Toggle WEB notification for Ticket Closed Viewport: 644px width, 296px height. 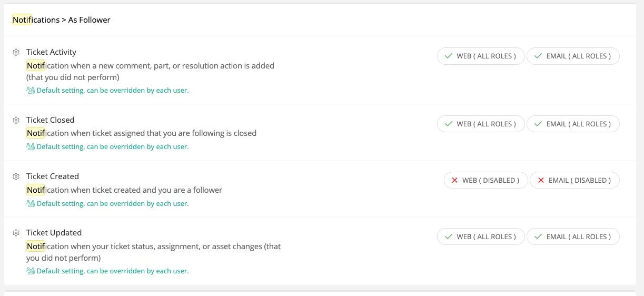[x=480, y=124]
